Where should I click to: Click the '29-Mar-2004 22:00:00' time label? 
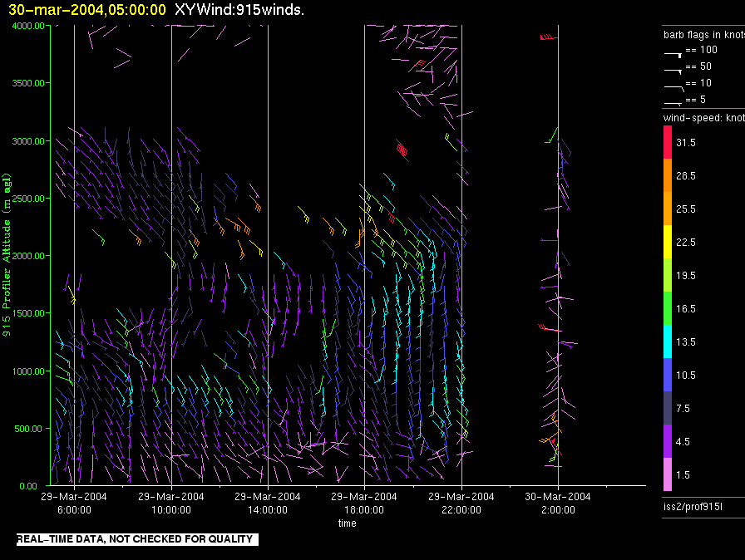pyautogui.click(x=461, y=503)
